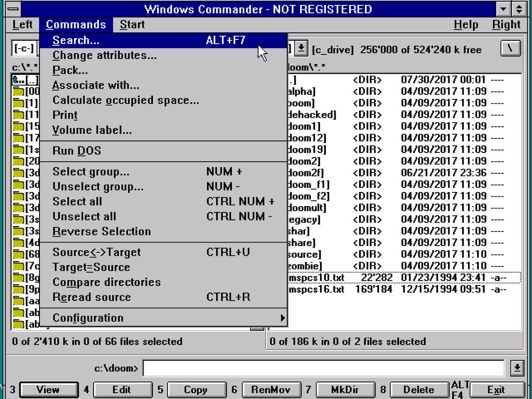Click Unselect all in the menu
Screen dimensions: 532x399
coord(164,217)
